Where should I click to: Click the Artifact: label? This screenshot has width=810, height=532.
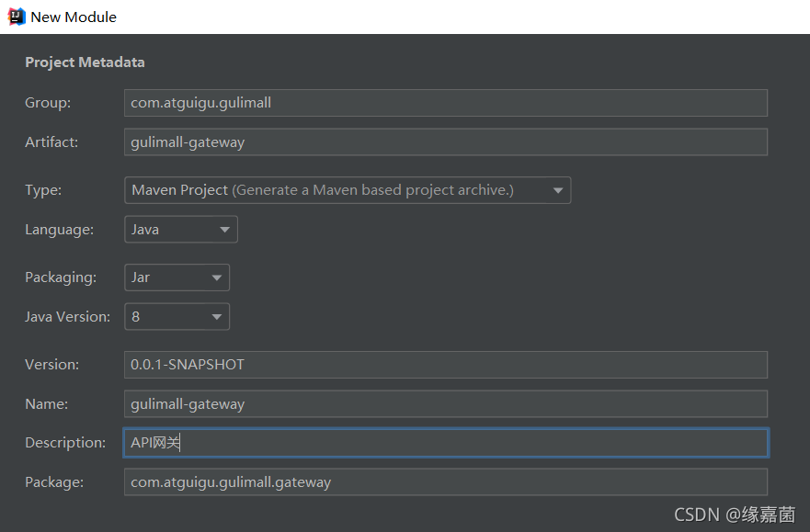51,141
